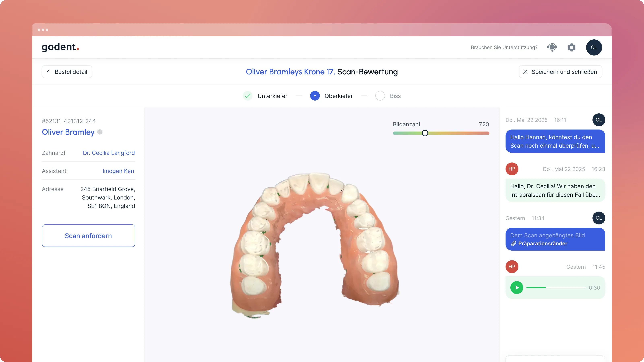The height and width of the screenshot is (362, 644).
Task: Open settings via the gear icon
Action: [x=571, y=47]
